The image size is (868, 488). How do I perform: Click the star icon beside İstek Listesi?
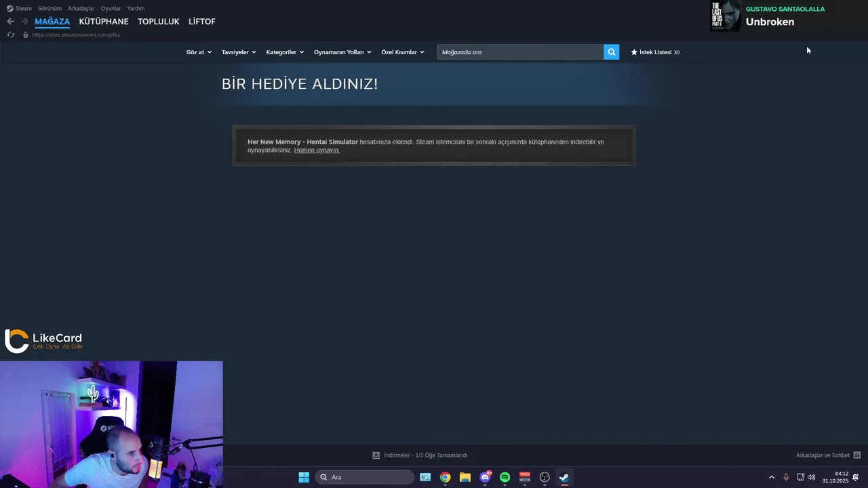pyautogui.click(x=634, y=52)
